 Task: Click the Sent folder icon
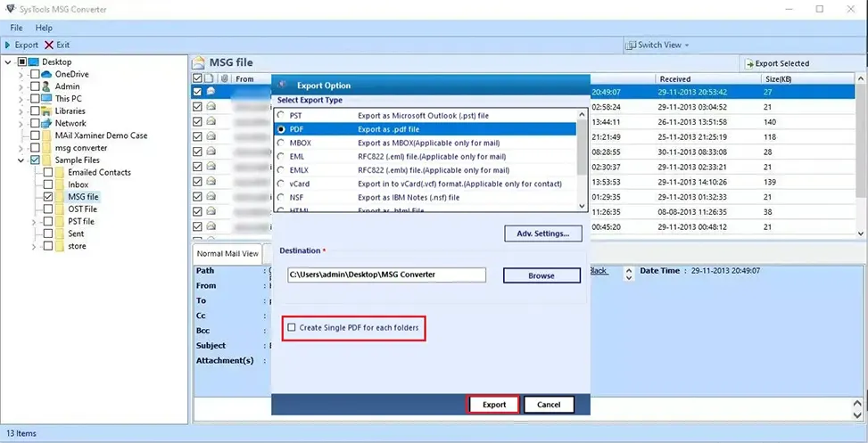click(60, 234)
